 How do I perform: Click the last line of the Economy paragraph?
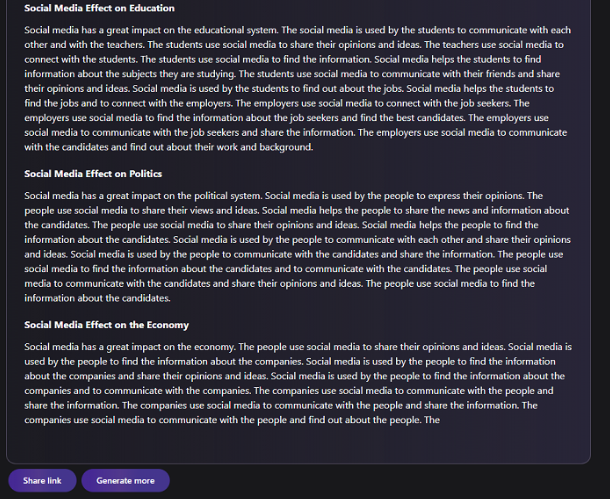pyautogui.click(x=232, y=420)
